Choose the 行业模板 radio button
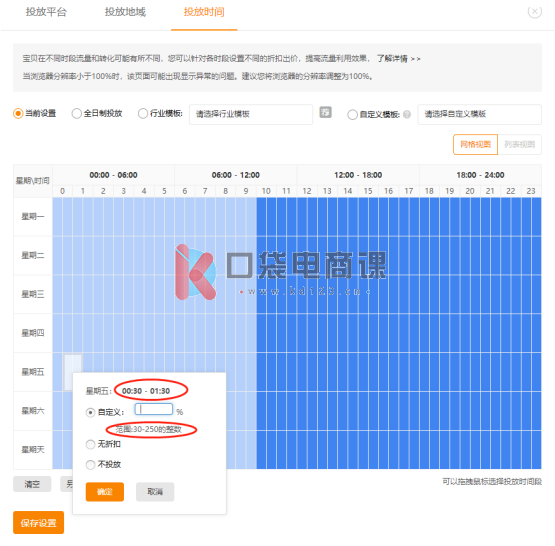The height and width of the screenshot is (546, 555). [143, 114]
